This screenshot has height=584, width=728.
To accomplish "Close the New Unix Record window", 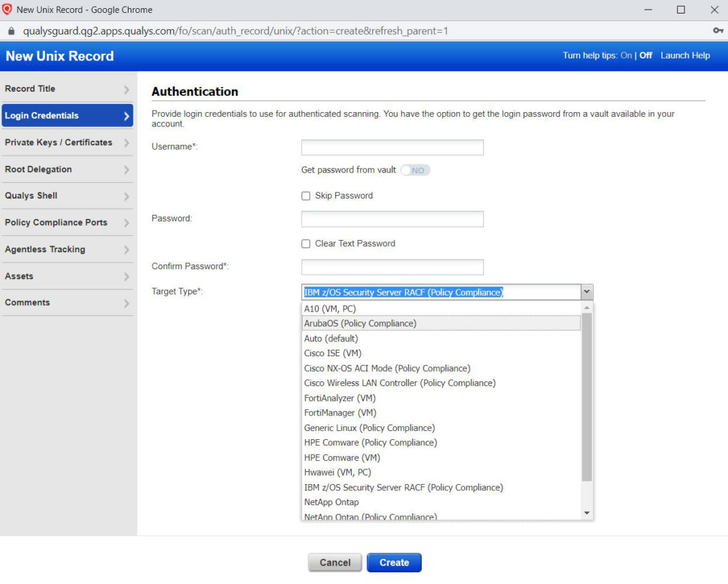I will pyautogui.click(x=714, y=10).
